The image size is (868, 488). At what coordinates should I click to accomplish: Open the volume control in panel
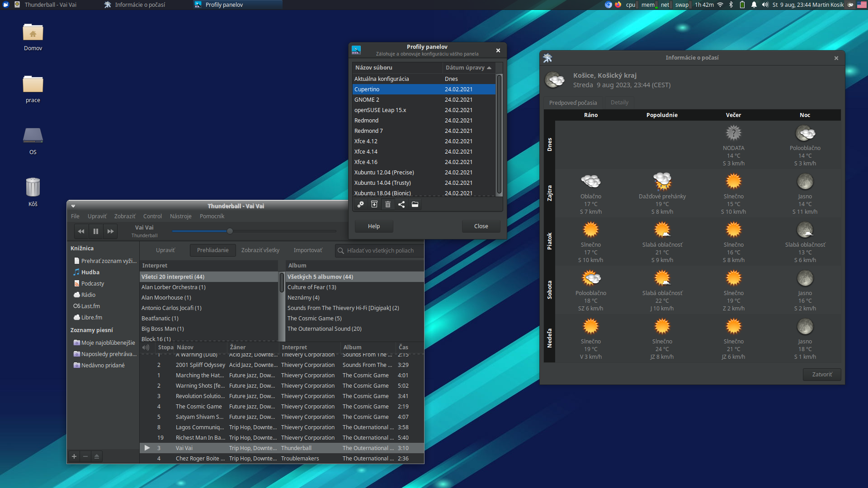(x=764, y=5)
